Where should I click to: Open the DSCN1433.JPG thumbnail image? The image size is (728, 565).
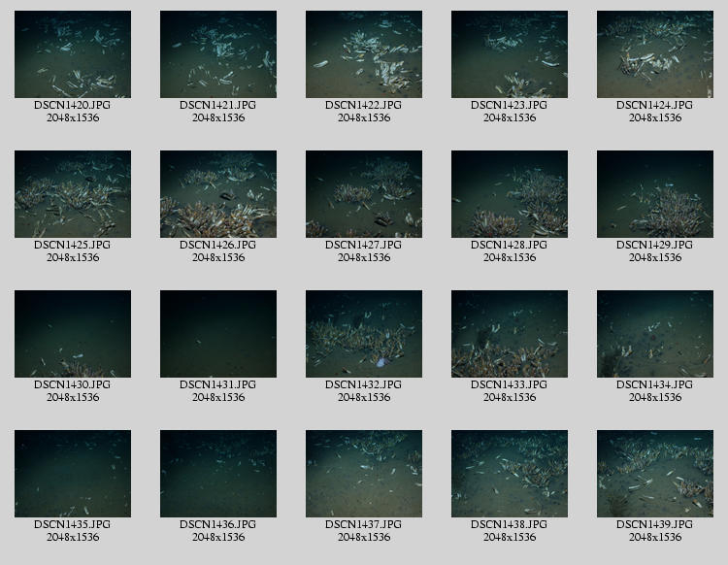(510, 334)
